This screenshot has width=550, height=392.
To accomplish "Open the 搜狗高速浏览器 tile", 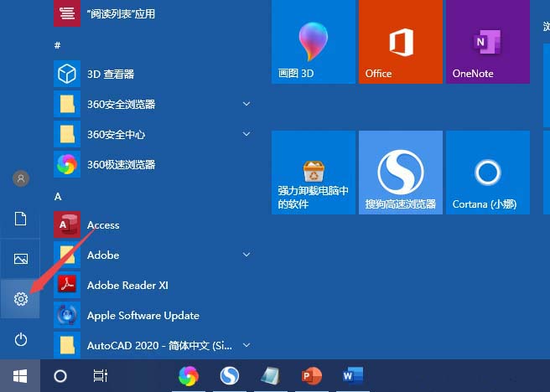I will pyautogui.click(x=401, y=173).
